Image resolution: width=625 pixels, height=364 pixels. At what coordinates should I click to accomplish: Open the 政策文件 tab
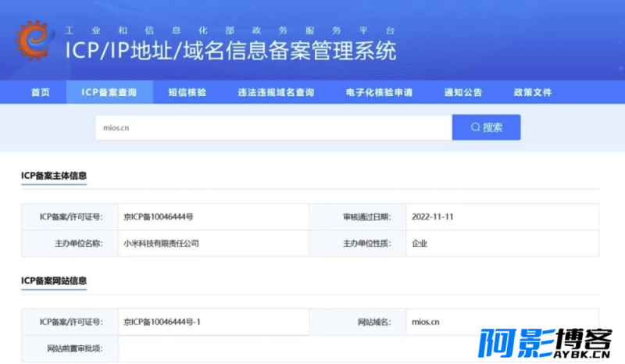pos(533,92)
